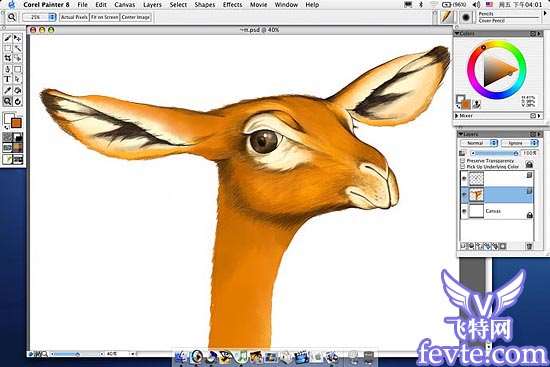Open the Window menu
This screenshot has width=550, height=367.
(x=286, y=5)
